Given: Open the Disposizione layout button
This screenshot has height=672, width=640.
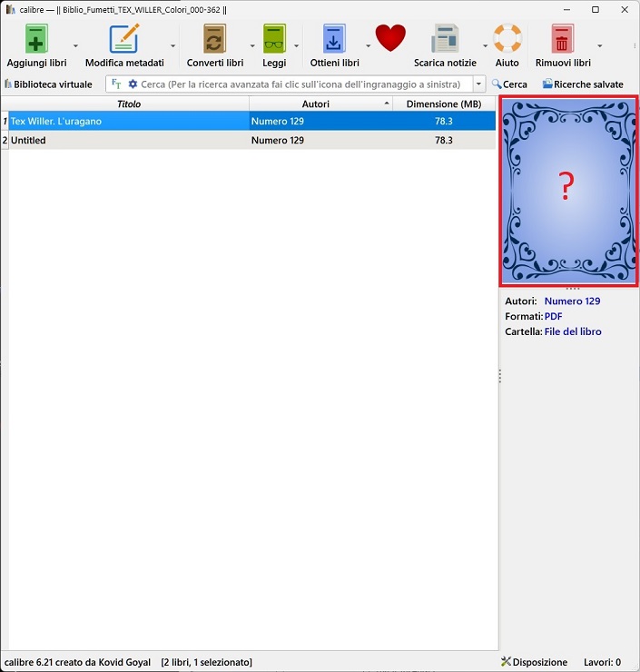Looking at the screenshot, I should [x=534, y=662].
